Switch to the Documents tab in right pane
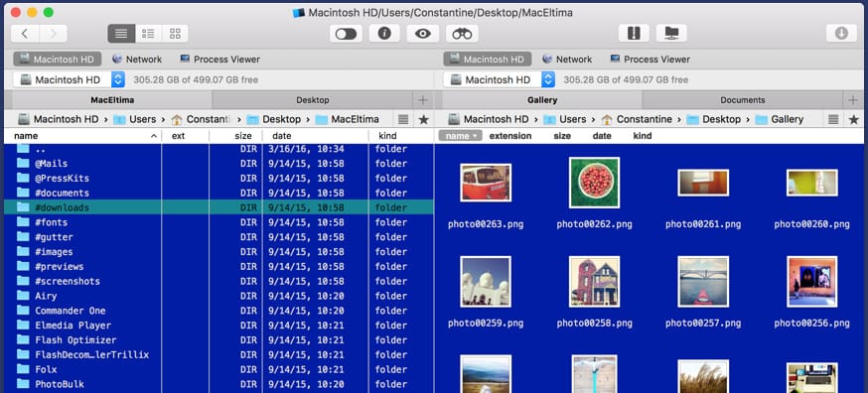The image size is (868, 393). click(x=743, y=100)
